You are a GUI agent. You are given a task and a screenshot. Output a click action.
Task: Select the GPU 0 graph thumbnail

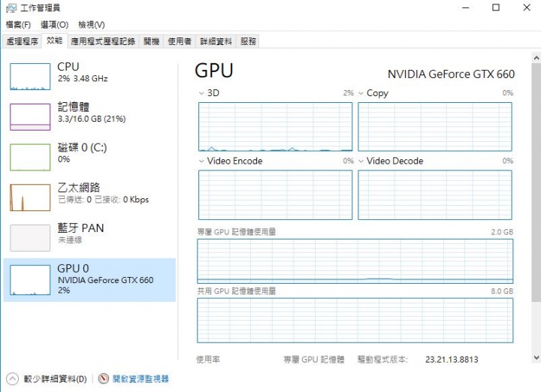point(30,280)
